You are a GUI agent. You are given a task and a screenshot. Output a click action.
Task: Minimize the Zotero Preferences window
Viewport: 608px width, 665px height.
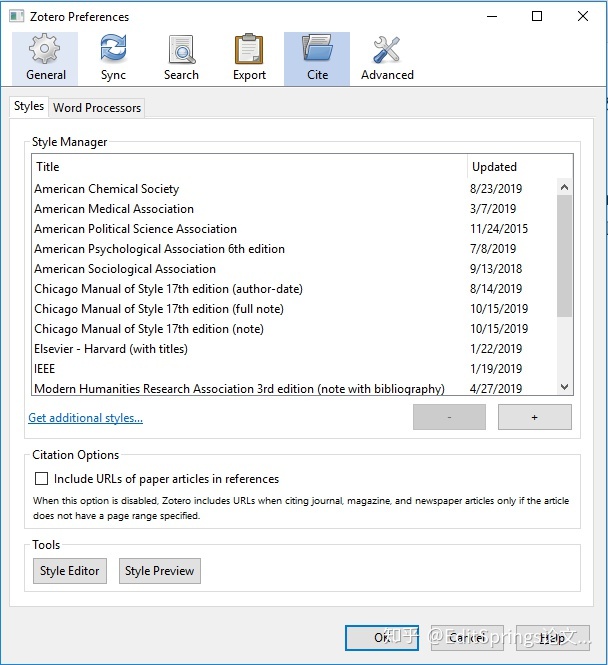(492, 17)
